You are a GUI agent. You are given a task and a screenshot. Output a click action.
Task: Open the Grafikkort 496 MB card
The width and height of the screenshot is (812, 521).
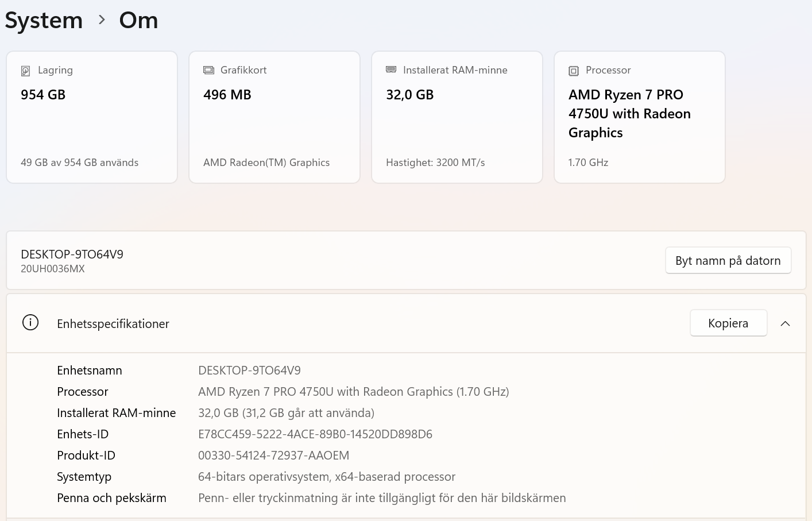click(274, 117)
